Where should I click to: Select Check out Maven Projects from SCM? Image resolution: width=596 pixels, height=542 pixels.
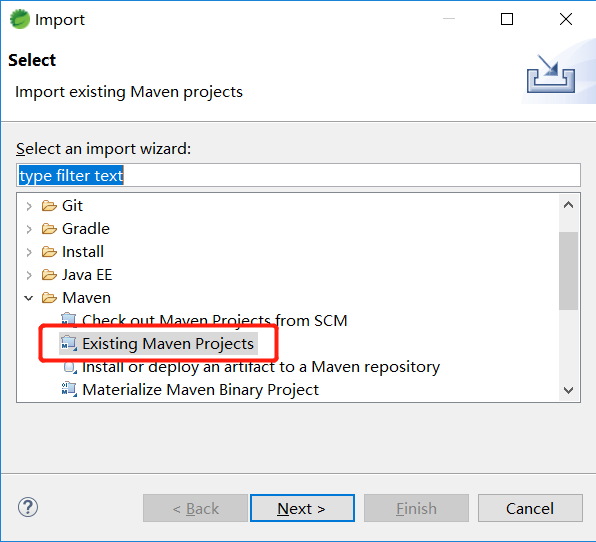(214, 321)
